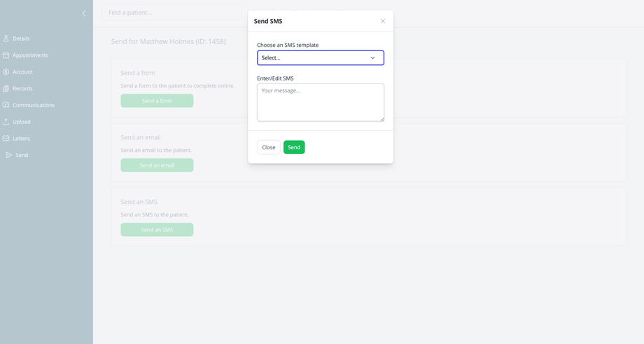Screen dimensions: 644x344
Task: Open the Appointments menu item
Action: coord(30,55)
